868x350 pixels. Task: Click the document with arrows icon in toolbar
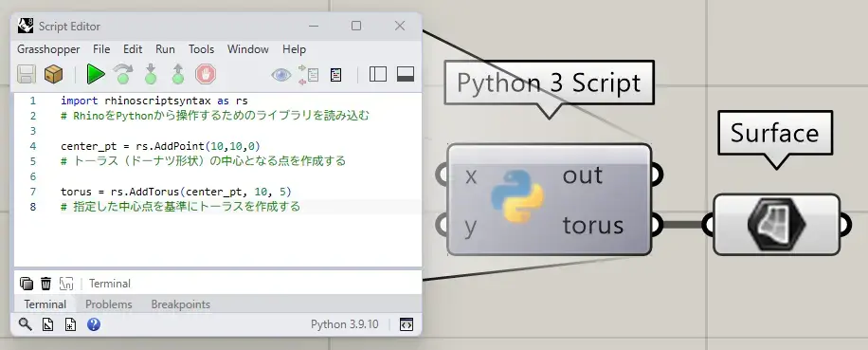308,74
